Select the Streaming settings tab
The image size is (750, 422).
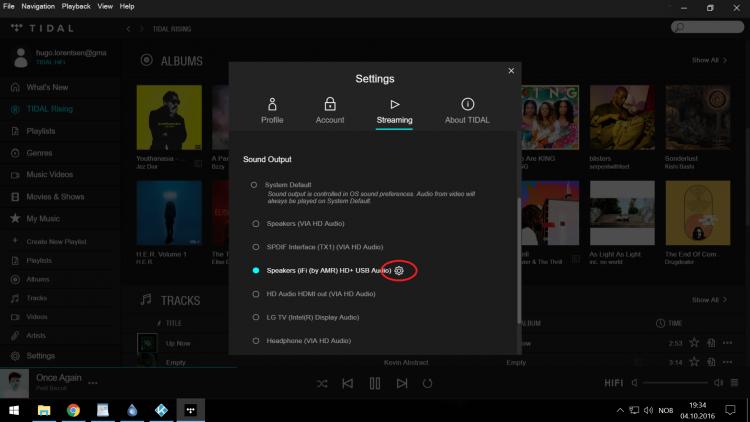394,112
